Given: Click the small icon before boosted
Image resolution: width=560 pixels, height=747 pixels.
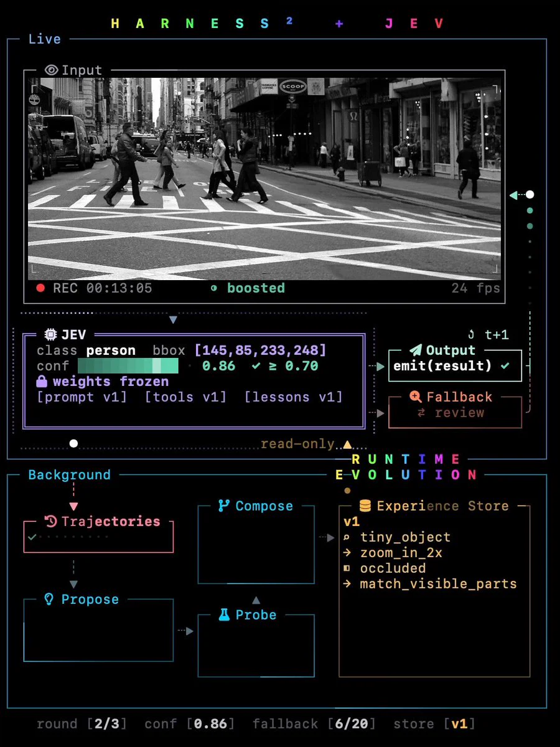Looking at the screenshot, I should [214, 288].
